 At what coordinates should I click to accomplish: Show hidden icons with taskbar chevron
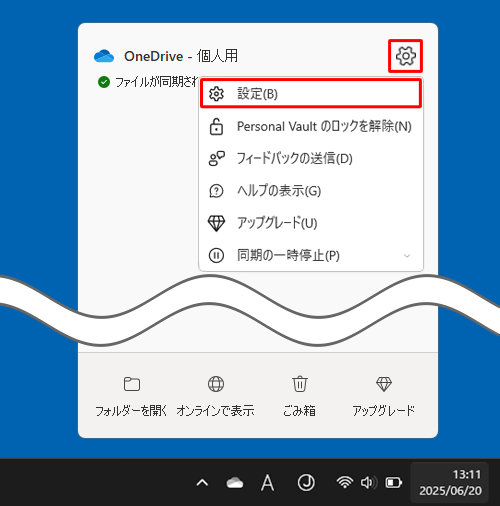pos(202,483)
